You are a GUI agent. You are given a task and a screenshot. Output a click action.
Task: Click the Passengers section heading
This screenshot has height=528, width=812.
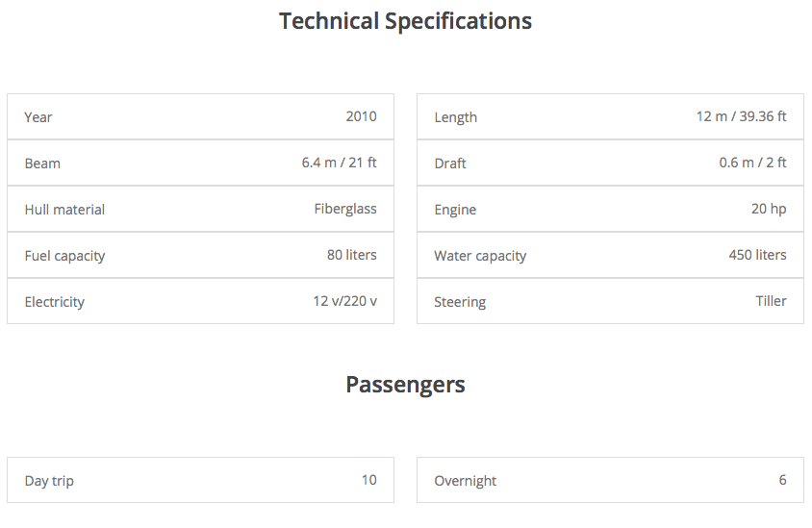tap(405, 385)
